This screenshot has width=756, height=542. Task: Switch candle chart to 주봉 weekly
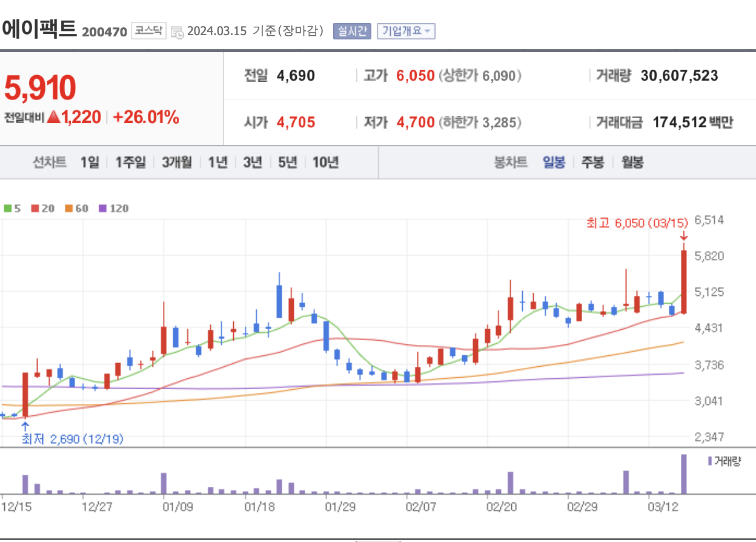[592, 162]
